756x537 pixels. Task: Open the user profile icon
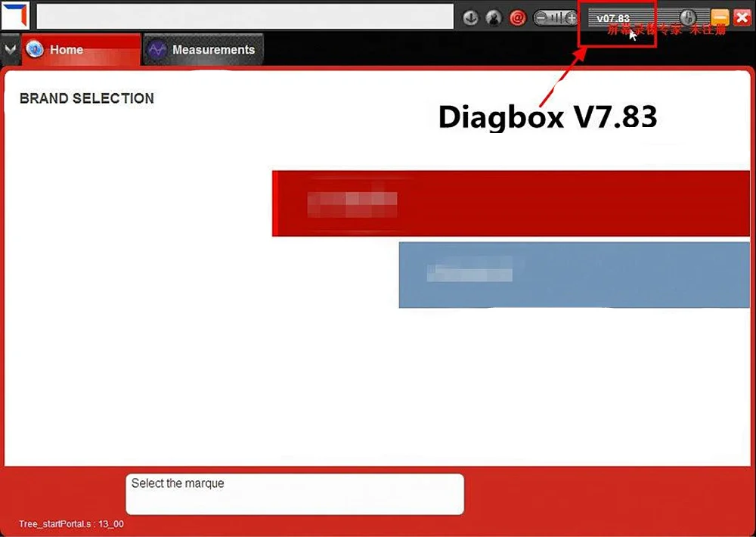click(493, 18)
